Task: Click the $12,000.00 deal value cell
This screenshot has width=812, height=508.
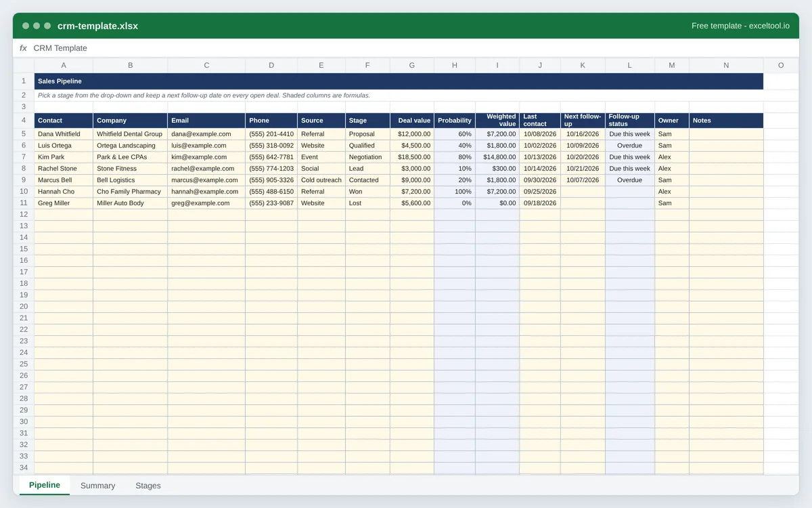Action: (x=412, y=134)
